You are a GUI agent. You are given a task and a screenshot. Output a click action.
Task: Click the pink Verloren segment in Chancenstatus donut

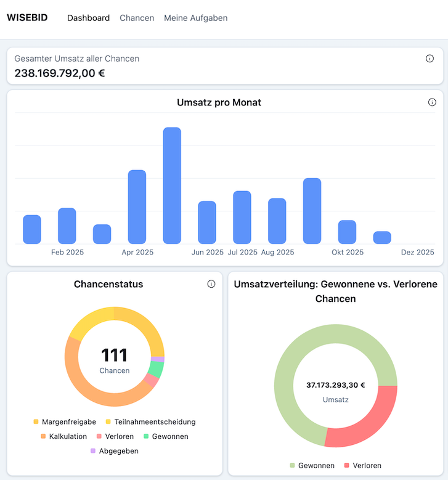[x=151, y=380]
